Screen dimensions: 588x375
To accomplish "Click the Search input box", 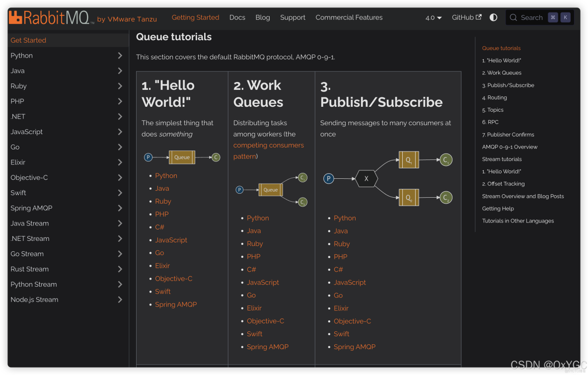I will tap(531, 17).
